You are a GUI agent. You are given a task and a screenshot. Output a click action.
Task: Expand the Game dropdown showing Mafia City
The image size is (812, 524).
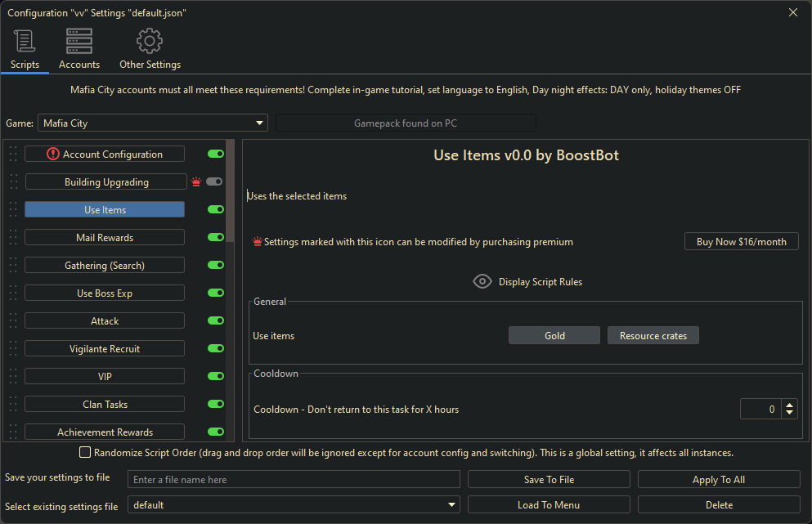pos(153,123)
